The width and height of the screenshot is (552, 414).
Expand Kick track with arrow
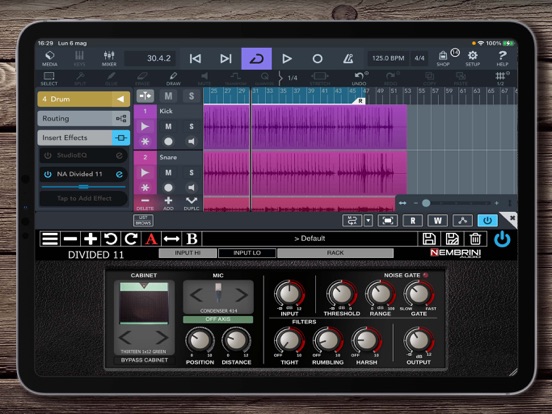(145, 126)
